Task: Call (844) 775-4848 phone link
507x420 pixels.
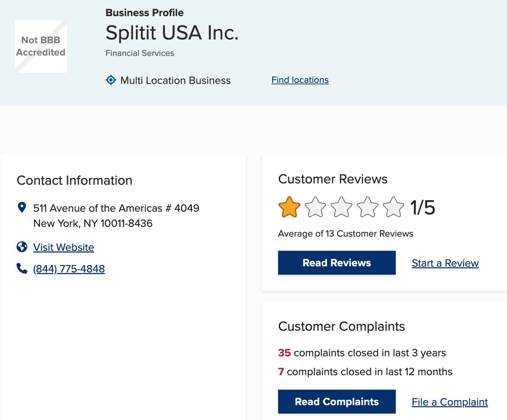Action: (69, 269)
